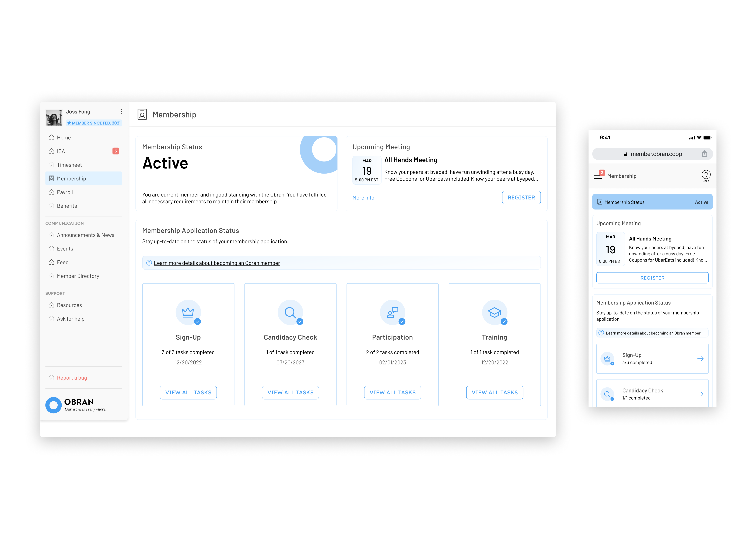The height and width of the screenshot is (538, 756).
Task: Click the Participation chat icon
Action: click(393, 312)
